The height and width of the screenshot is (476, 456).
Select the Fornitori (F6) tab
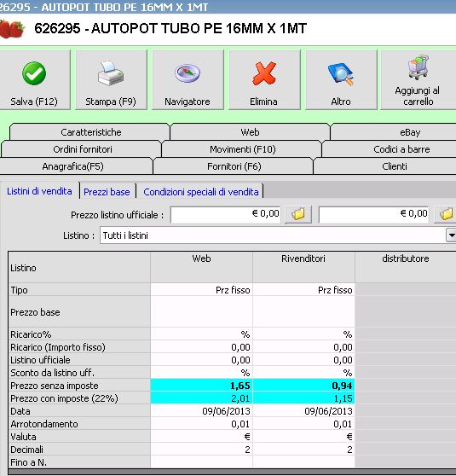click(x=234, y=166)
